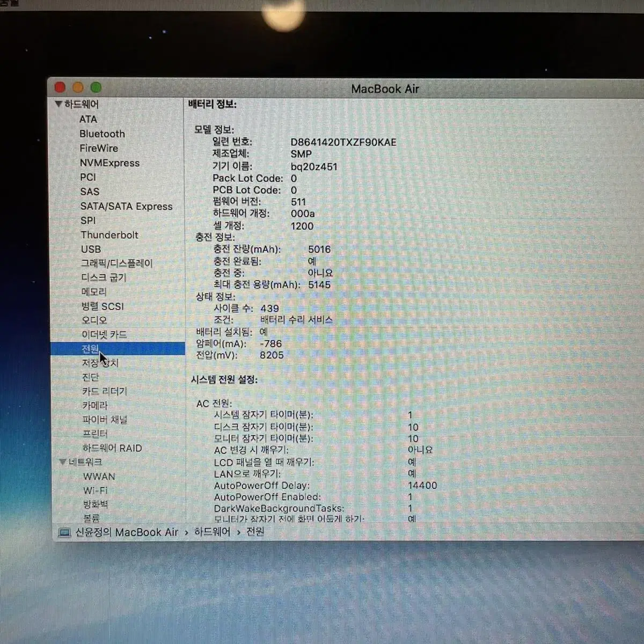Image resolution: width=644 pixels, height=644 pixels.
Task: Select 프린터 in the sidebar
Action: pyautogui.click(x=95, y=434)
